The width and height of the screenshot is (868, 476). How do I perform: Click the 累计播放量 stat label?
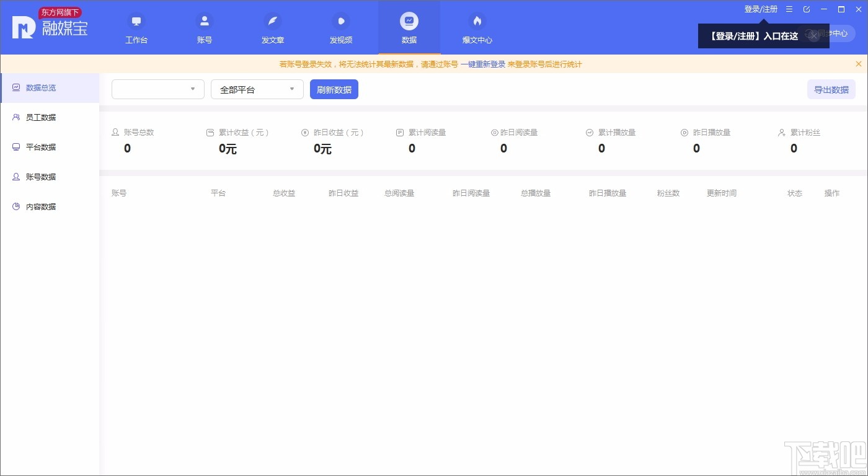[x=617, y=133]
